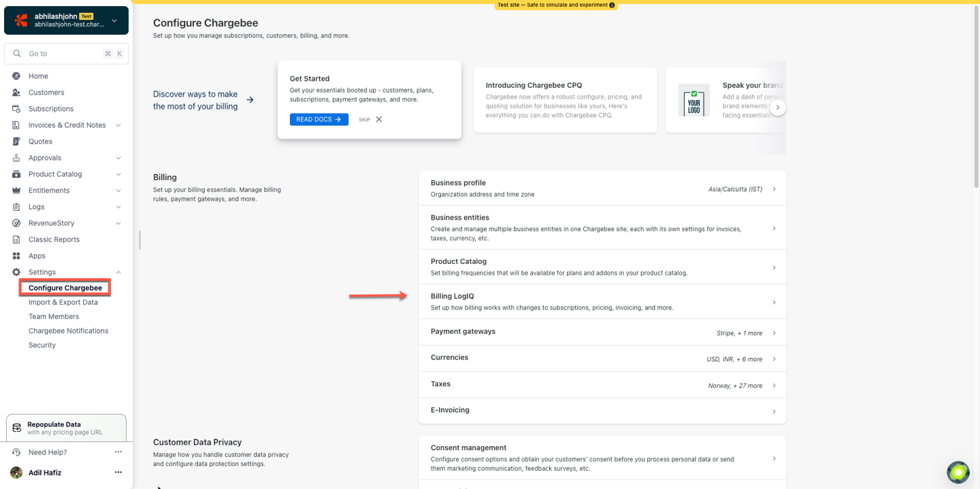Open Business entities settings

602,228
